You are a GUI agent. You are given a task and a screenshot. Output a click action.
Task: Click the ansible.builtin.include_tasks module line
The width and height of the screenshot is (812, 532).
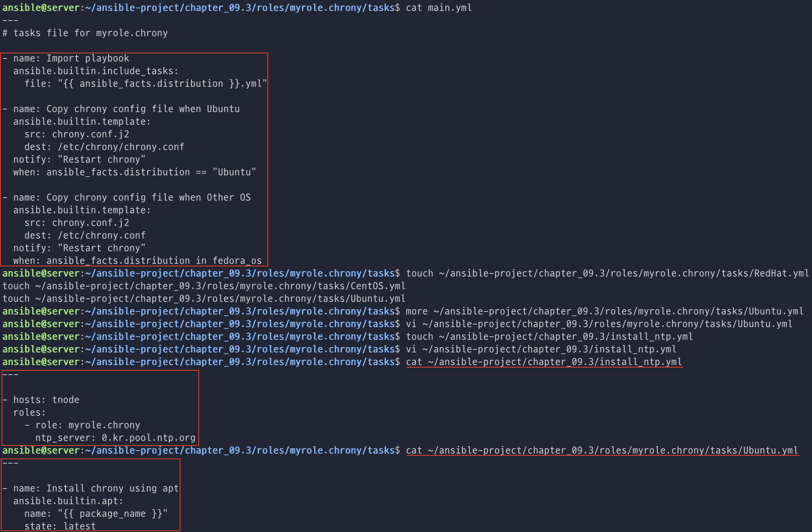pos(96,71)
